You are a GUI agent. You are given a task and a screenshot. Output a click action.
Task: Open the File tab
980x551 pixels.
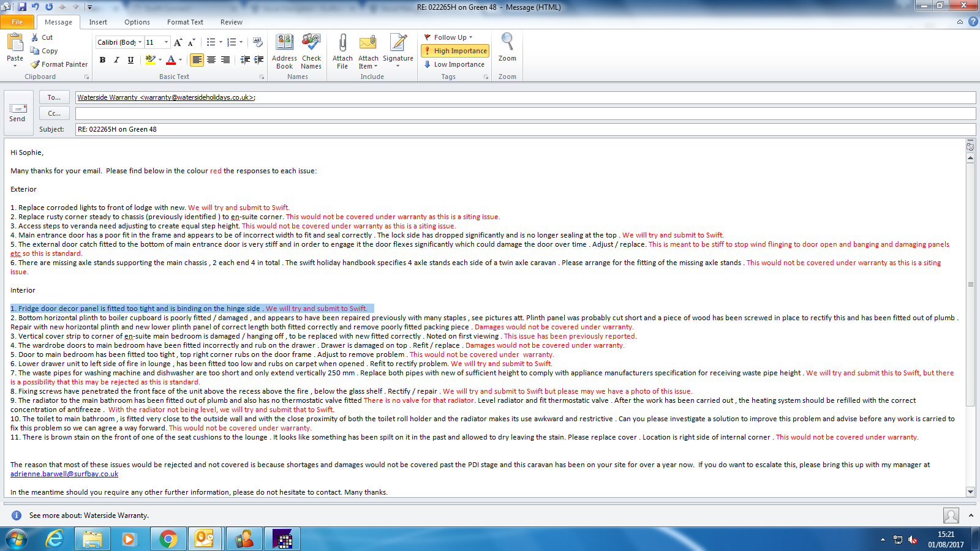coord(17,22)
